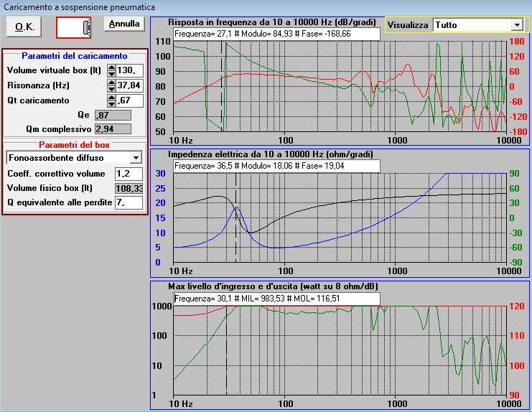Confirm settings with the O.K. button
Viewport: 532px width, 412px height.
[24, 27]
